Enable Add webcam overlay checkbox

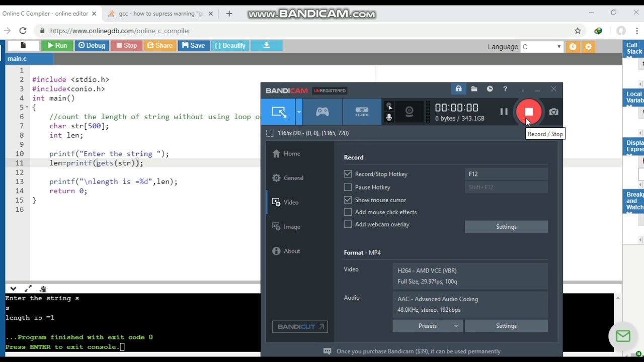point(348,224)
